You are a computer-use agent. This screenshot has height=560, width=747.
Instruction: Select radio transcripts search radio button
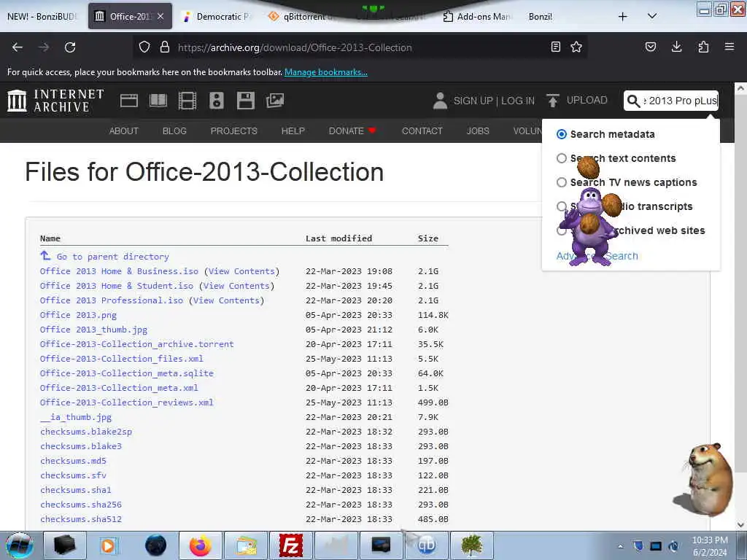pos(562,206)
